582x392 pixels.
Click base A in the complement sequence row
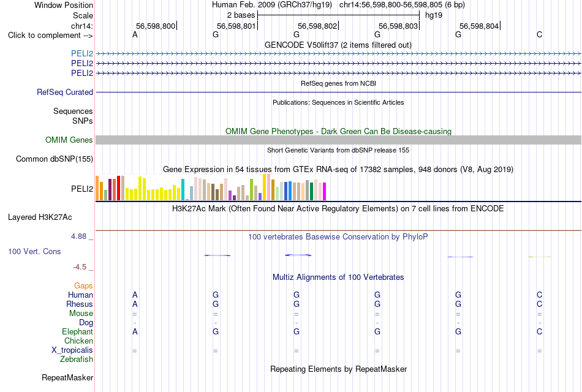point(135,35)
